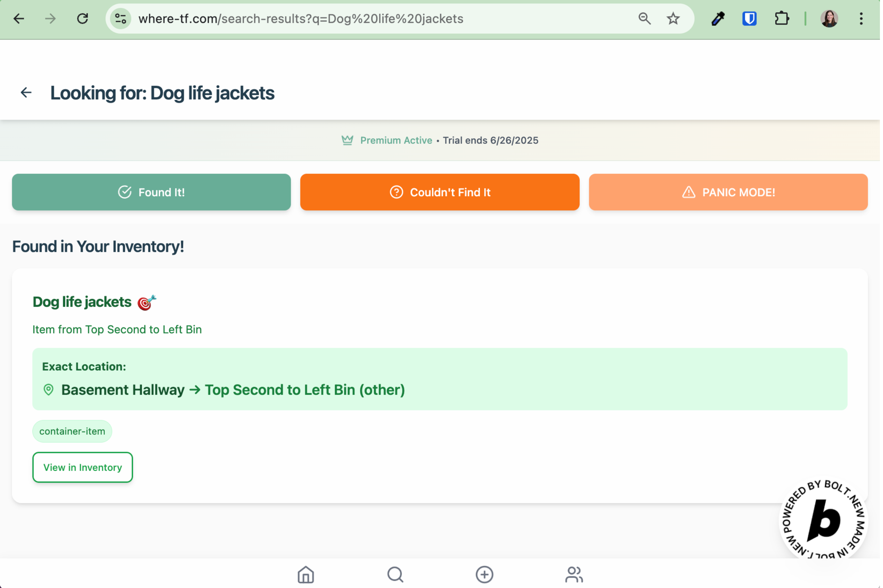Open the People tab in bottom navigation

point(574,574)
